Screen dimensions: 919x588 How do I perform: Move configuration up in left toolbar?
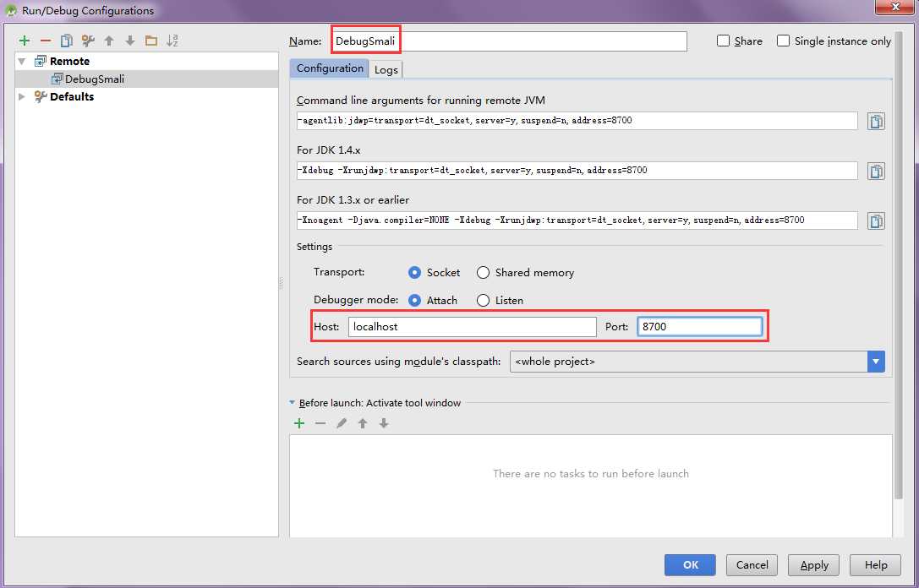pyautogui.click(x=109, y=41)
